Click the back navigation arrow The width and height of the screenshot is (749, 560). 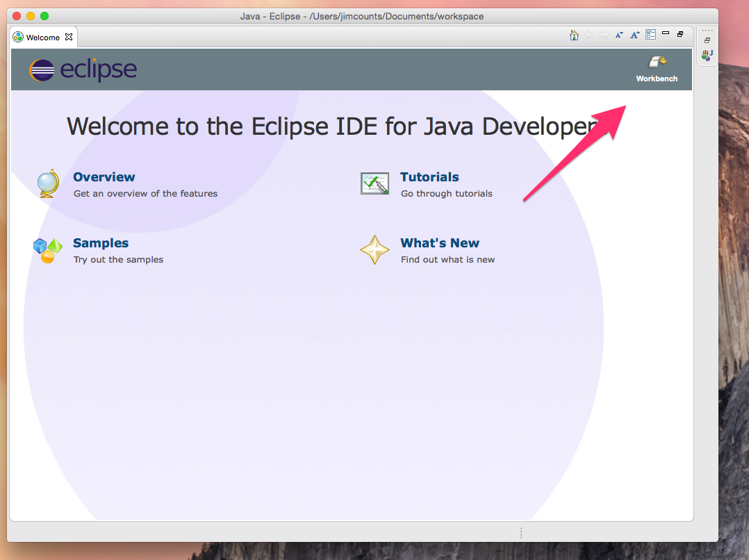(589, 35)
